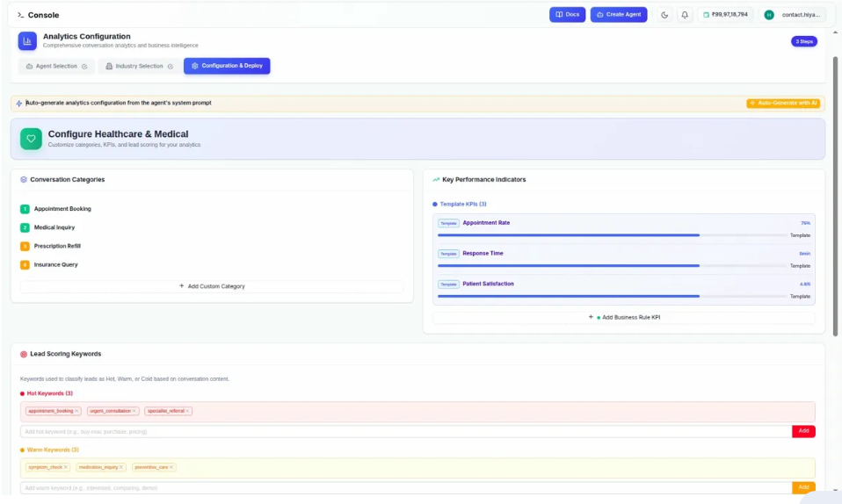Remove the medication_inquiry warm keyword
The width and height of the screenshot is (842, 504).
(121, 467)
